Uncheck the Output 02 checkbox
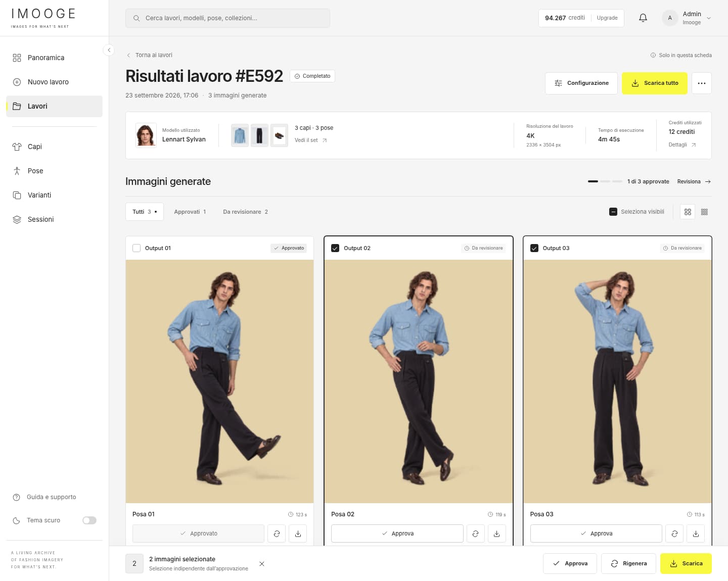Image resolution: width=728 pixels, height=581 pixels. [335, 248]
